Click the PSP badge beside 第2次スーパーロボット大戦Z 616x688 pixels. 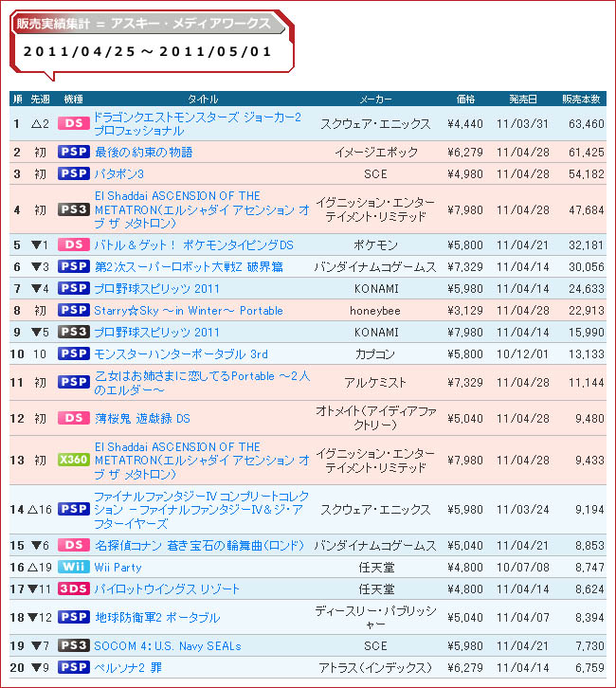click(74, 266)
